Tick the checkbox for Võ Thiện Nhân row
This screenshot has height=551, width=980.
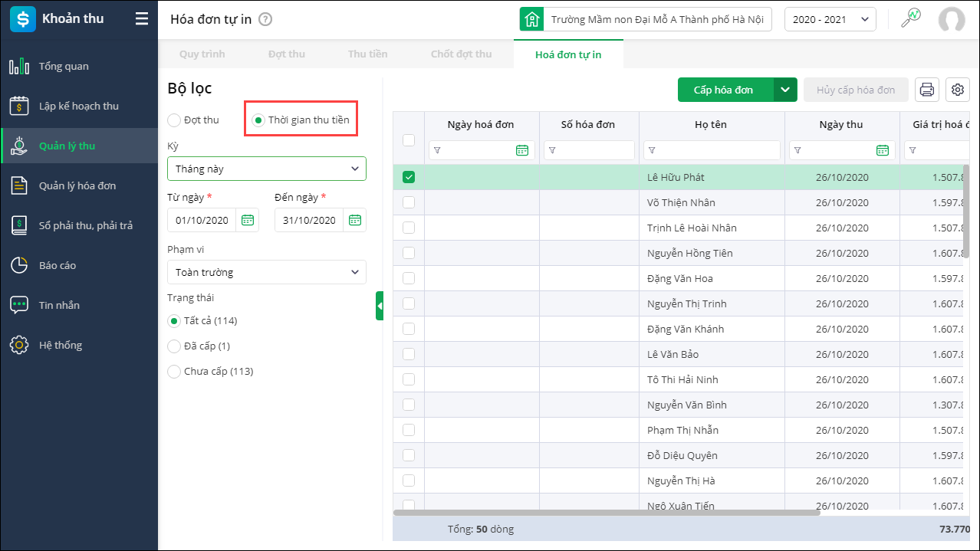pos(409,202)
